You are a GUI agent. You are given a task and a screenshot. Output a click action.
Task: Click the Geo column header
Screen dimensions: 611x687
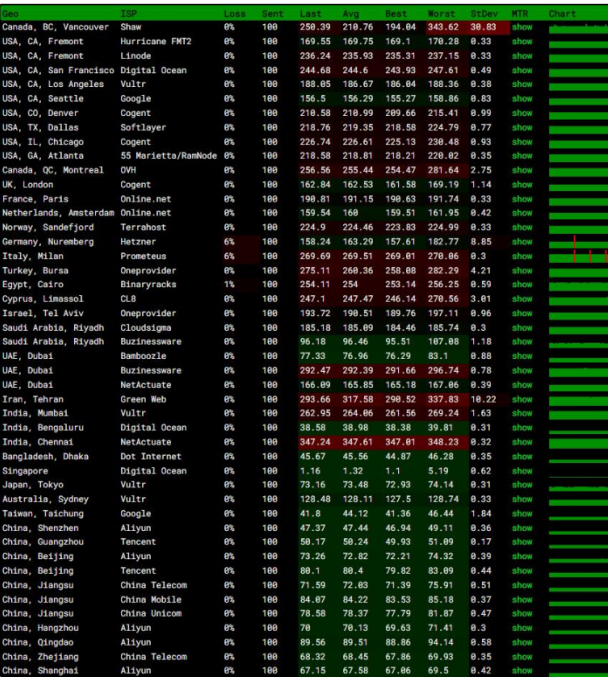coord(11,14)
